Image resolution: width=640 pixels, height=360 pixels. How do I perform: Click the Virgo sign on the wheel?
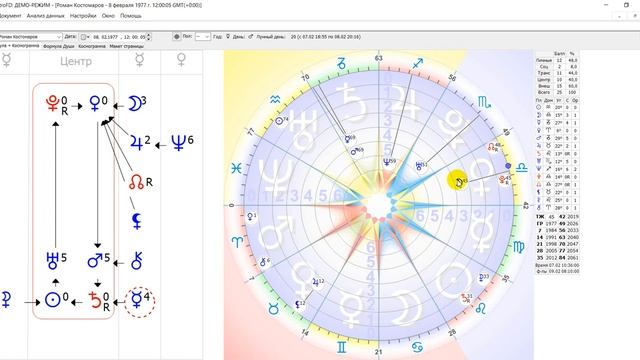click(x=519, y=247)
